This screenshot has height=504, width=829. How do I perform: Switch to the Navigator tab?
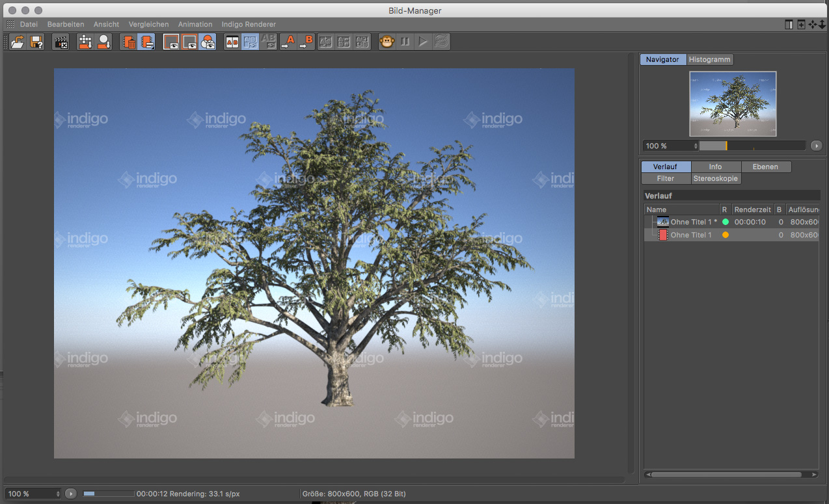pyautogui.click(x=662, y=59)
